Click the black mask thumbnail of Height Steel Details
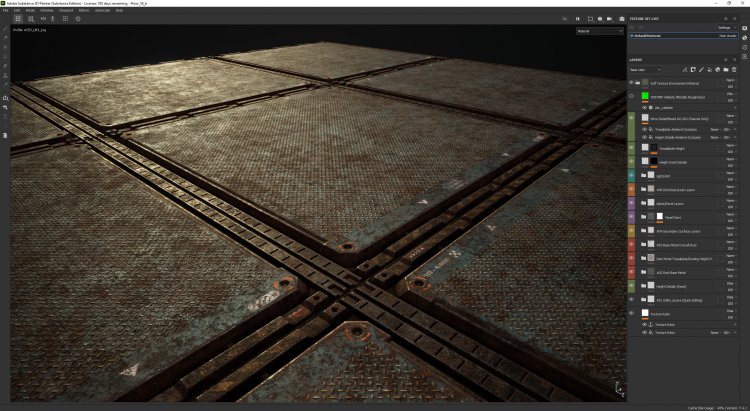 click(654, 161)
